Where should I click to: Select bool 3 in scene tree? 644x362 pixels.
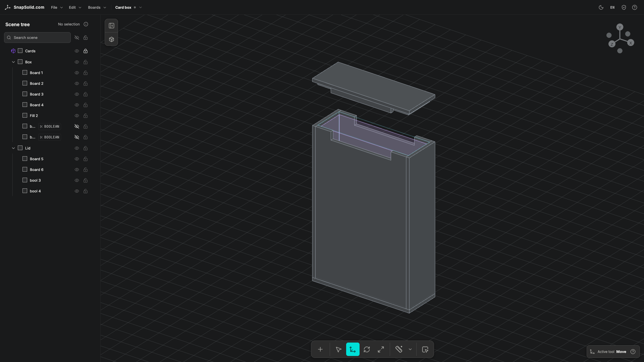35,180
